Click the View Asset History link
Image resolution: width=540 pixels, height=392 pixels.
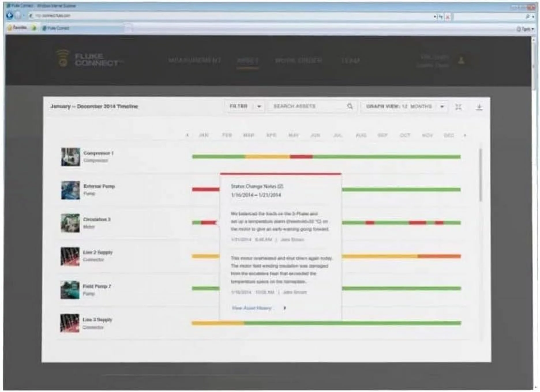coord(252,308)
